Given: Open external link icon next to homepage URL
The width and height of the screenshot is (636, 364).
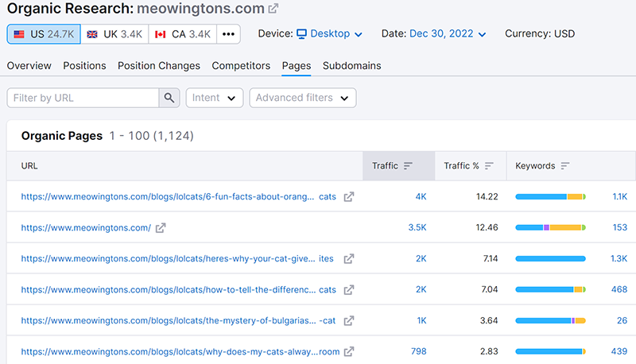Looking at the screenshot, I should pyautogui.click(x=161, y=228).
